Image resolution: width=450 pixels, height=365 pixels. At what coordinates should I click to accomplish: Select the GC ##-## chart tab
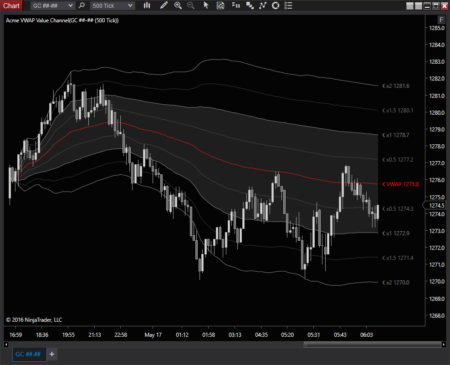28,354
